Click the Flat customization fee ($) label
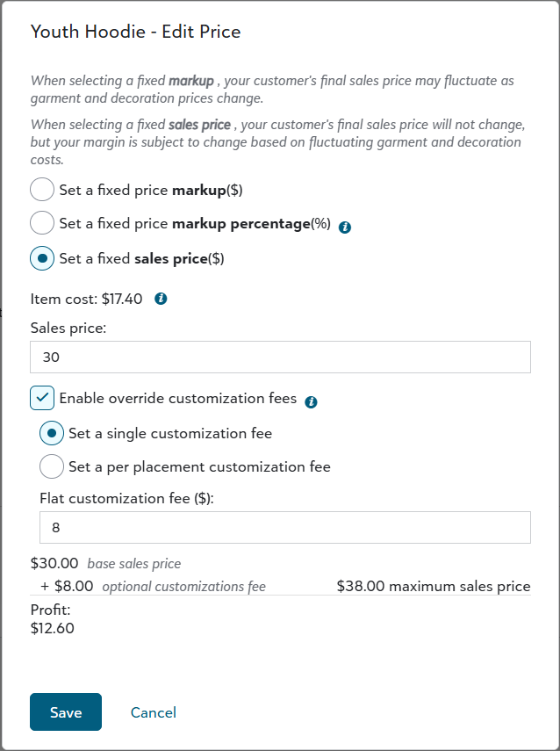 [127, 498]
